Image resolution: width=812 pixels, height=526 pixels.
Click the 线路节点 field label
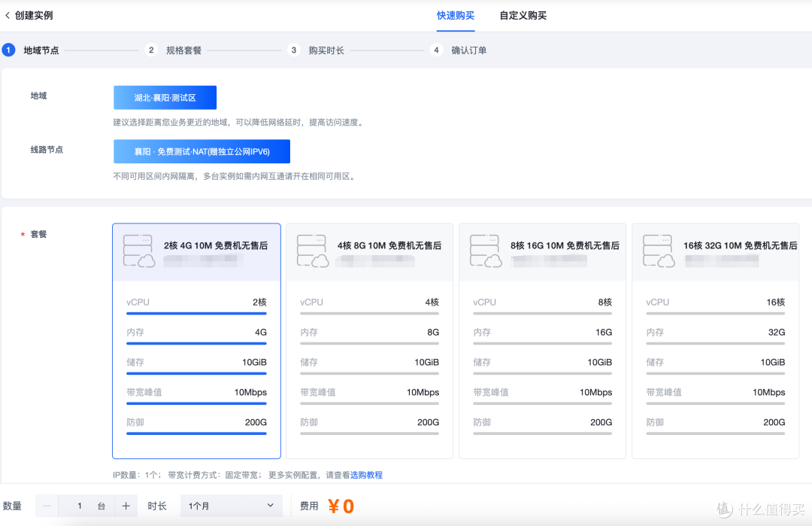click(x=47, y=150)
